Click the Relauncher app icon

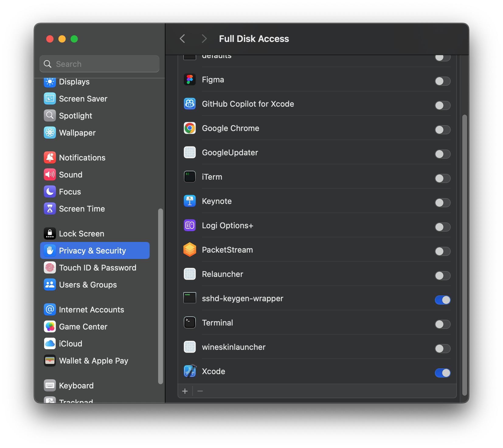(x=190, y=274)
